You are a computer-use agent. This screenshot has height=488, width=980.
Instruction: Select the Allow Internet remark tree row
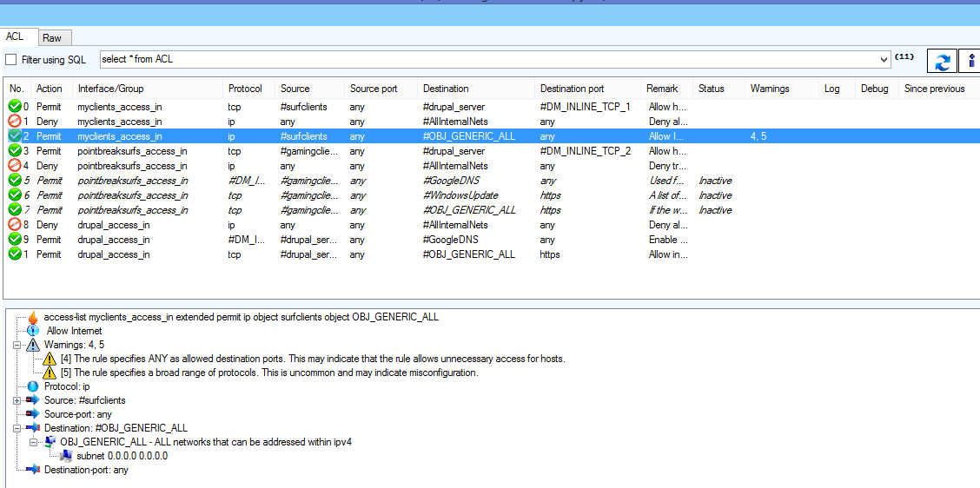tap(74, 331)
